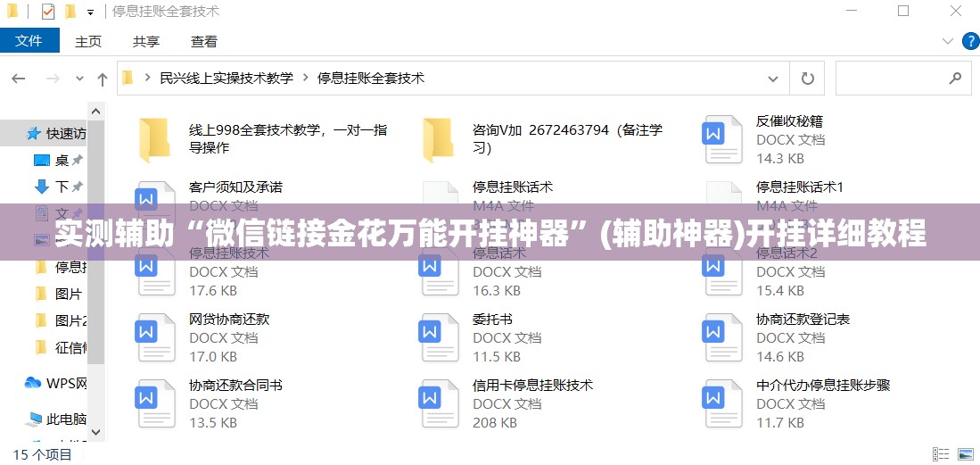
Task: Select file name 客户须知及承诺
Action: point(235,187)
